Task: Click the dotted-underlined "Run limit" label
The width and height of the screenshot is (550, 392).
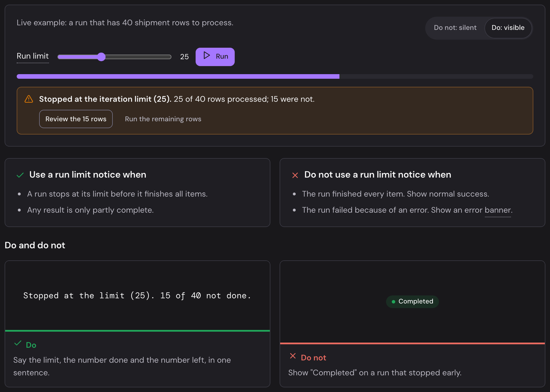Action: click(33, 56)
